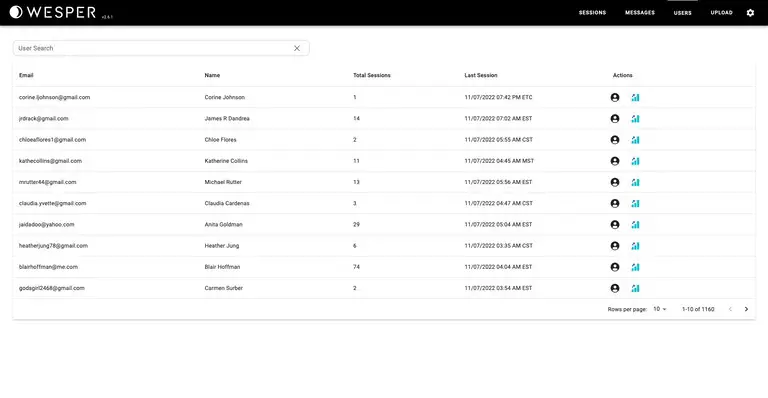Open the settings gear icon
Viewport: 768px width, 398px height.
point(750,13)
